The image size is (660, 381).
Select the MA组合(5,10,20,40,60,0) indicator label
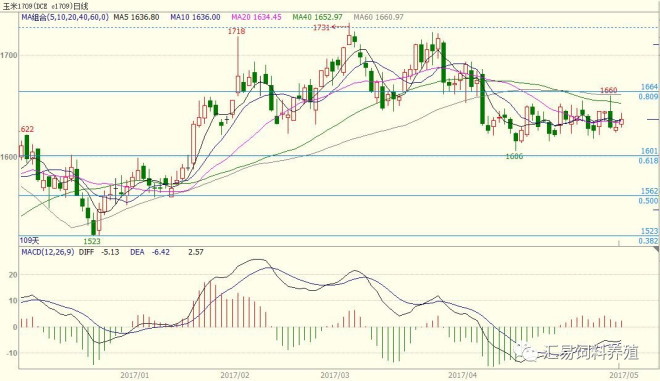tap(65, 17)
